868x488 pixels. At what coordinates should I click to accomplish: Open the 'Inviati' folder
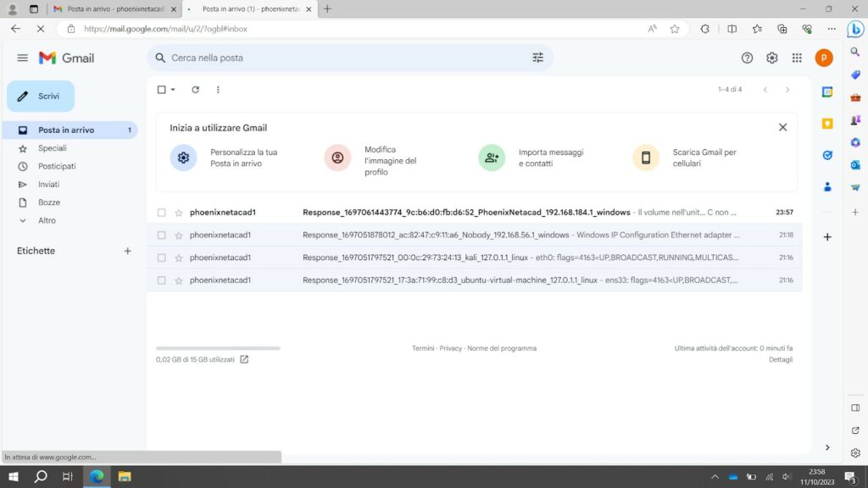tap(48, 184)
